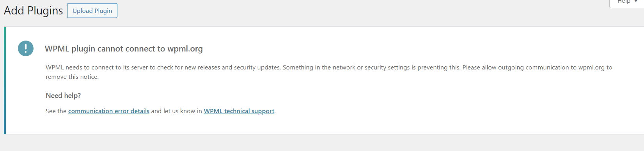Click the 'See the' text before the link
644x151 pixels.
tap(56, 111)
